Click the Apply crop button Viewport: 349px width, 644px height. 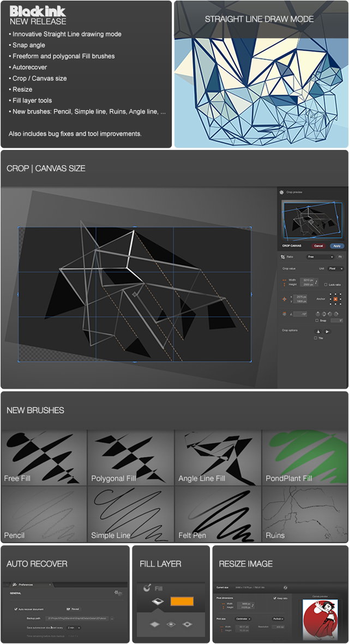[x=337, y=245]
